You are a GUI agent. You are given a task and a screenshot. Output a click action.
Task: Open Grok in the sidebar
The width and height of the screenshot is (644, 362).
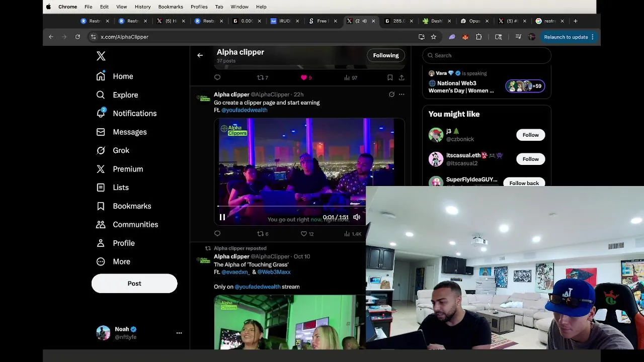point(113,150)
